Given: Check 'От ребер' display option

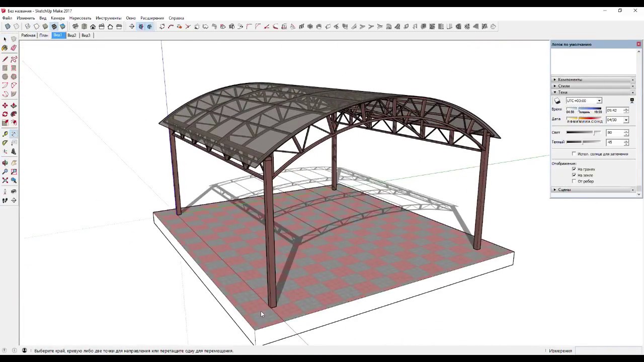Looking at the screenshot, I should [x=574, y=181].
